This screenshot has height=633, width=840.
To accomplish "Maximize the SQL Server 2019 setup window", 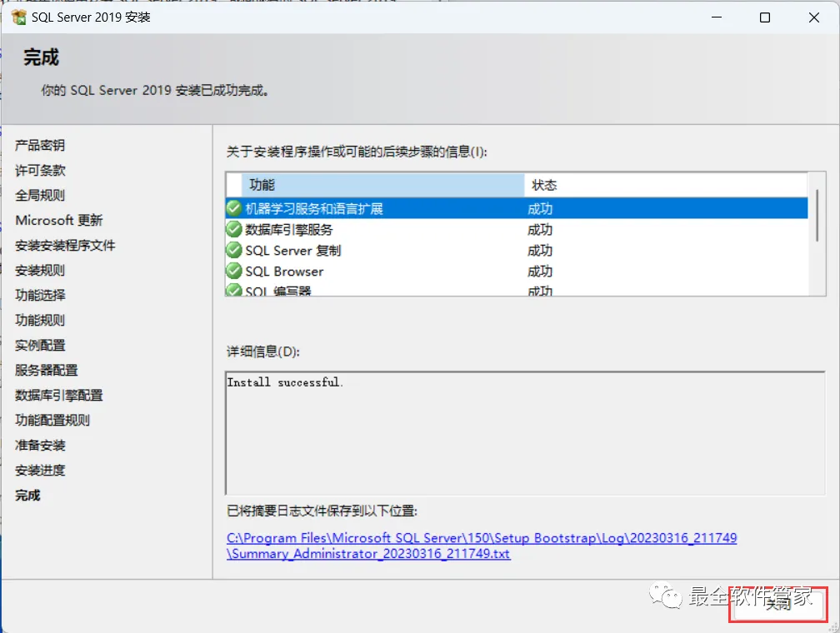I will pyautogui.click(x=765, y=17).
